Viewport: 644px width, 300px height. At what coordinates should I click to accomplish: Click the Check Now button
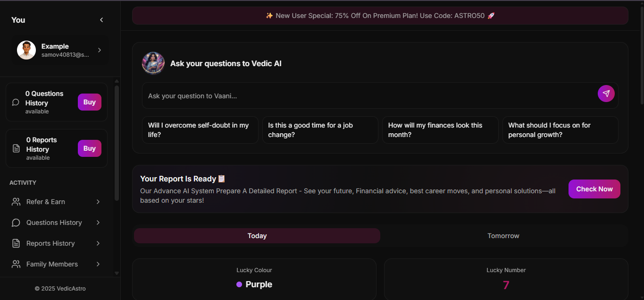(594, 189)
